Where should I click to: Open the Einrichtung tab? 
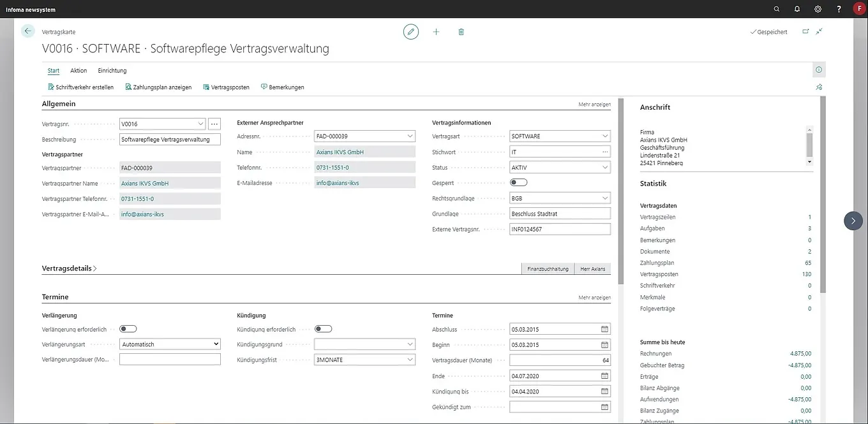click(112, 71)
